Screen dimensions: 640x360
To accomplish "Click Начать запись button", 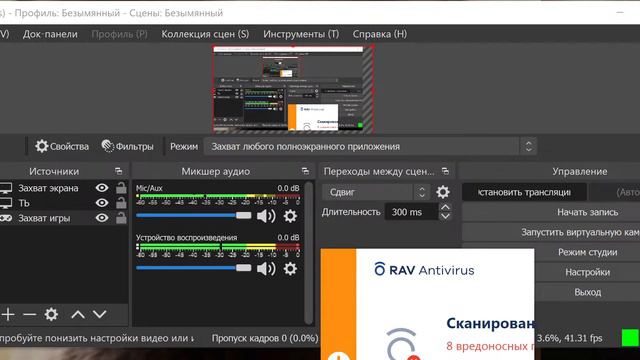I will point(587,212).
